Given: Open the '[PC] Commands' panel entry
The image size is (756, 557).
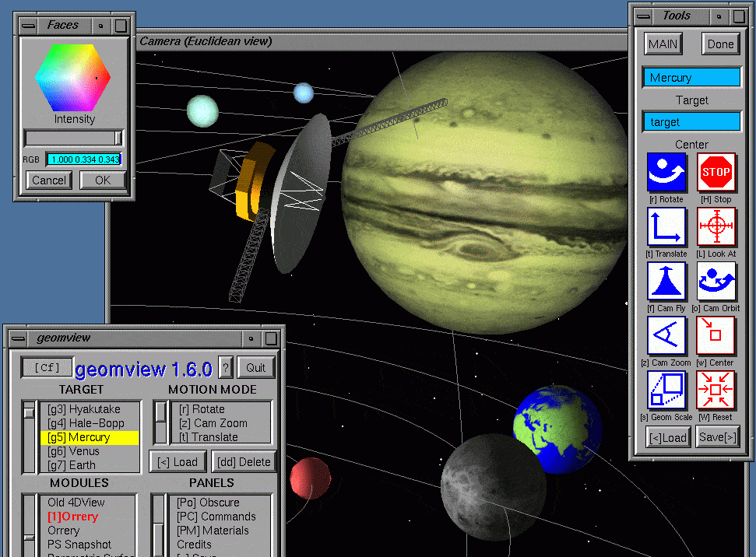Looking at the screenshot, I should click(x=221, y=517).
